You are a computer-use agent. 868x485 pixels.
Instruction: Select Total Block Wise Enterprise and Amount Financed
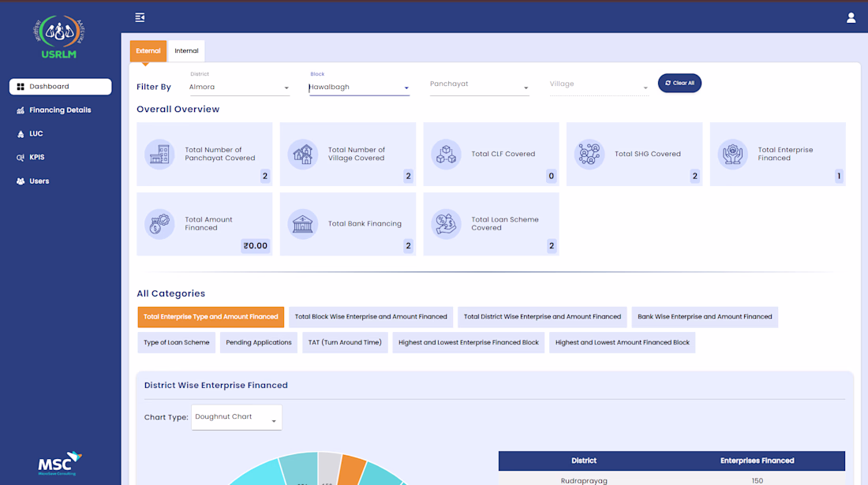point(371,317)
